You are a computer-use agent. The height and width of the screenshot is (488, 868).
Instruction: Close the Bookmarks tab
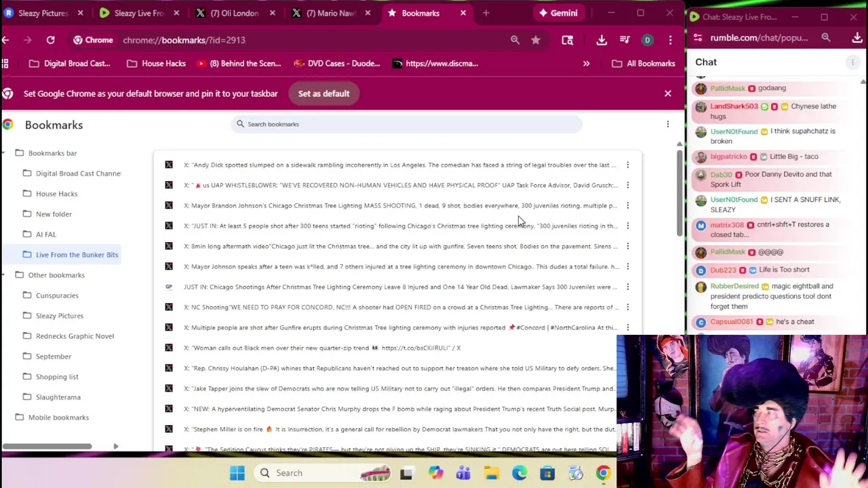pyautogui.click(x=463, y=13)
